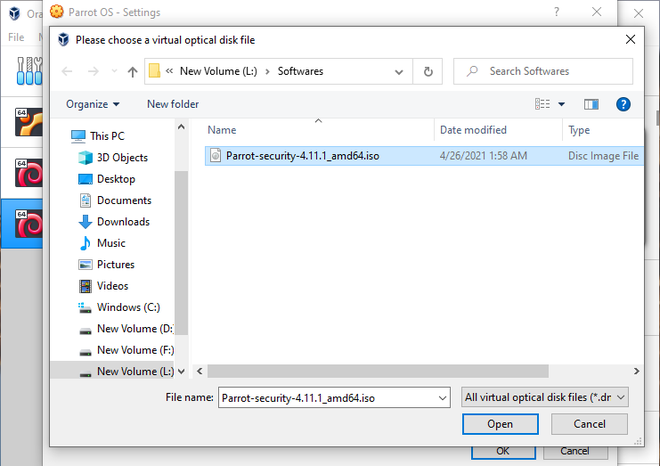Viewport: 660px width, 466px height.
Task: Open Help in Parrot OS Settings title bar
Action: click(556, 12)
